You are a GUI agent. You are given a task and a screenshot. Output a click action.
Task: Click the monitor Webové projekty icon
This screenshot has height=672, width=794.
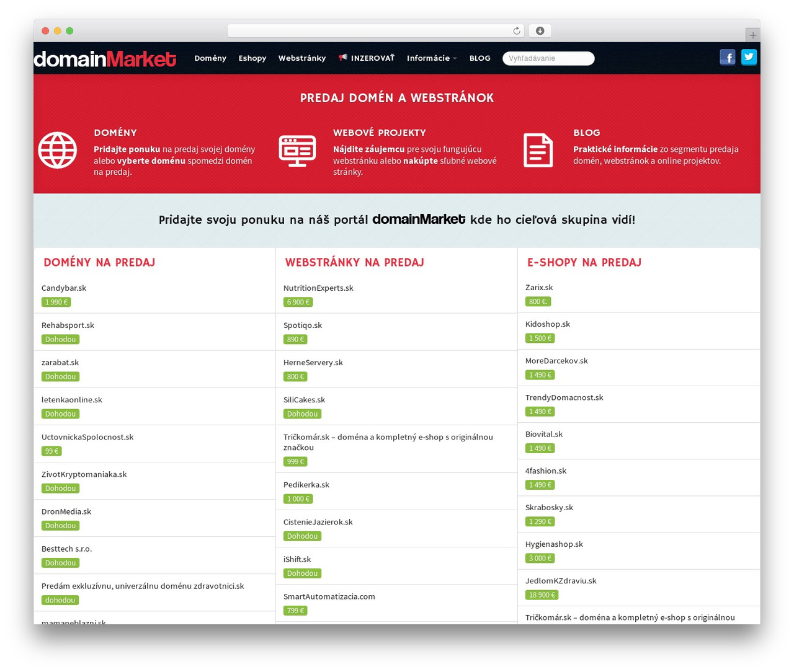click(x=297, y=151)
